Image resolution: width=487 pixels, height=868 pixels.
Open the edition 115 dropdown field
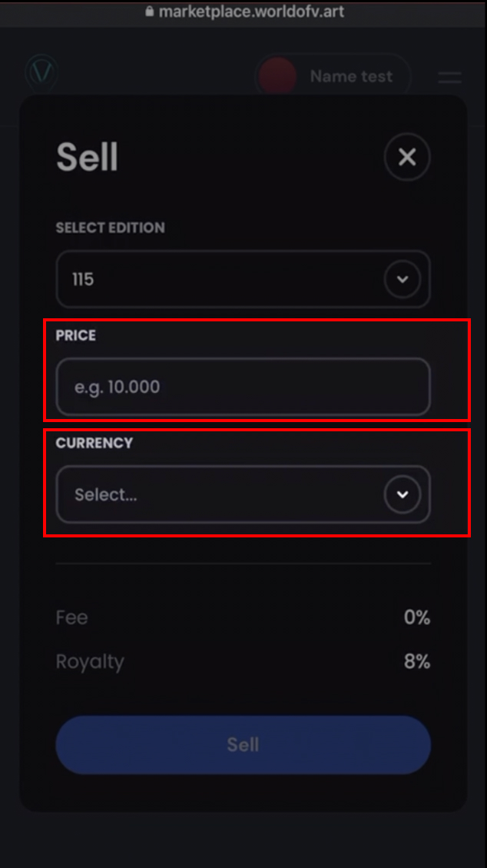click(x=243, y=279)
